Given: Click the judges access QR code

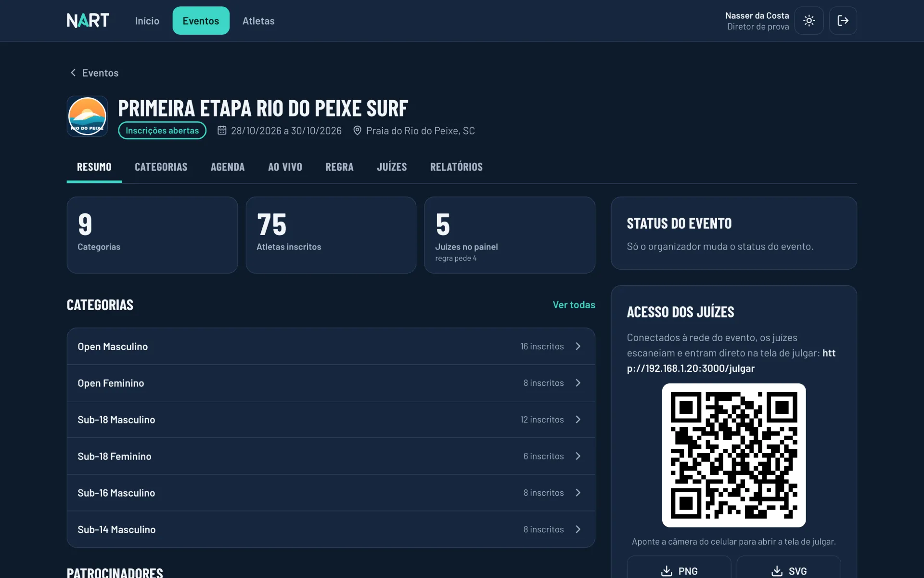Looking at the screenshot, I should coord(734,455).
